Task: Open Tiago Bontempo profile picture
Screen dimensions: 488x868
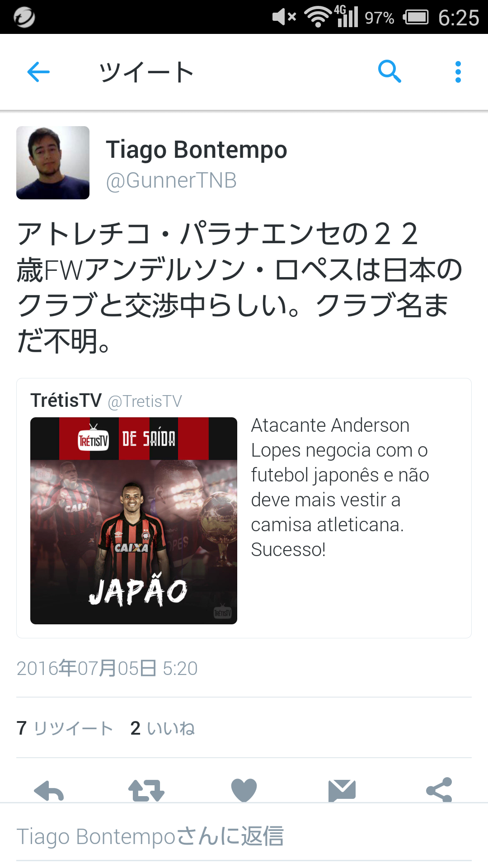Action: 53,163
